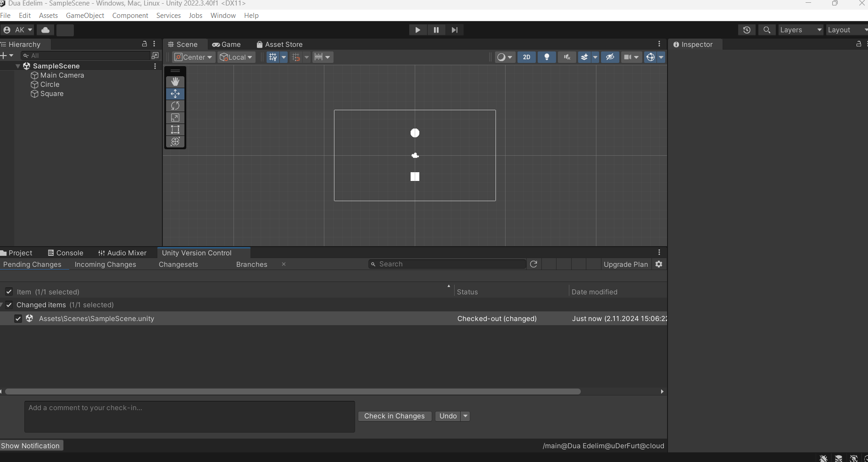The height and width of the screenshot is (462, 868).
Task: Open the Undo button dropdown arrow
Action: (x=465, y=416)
